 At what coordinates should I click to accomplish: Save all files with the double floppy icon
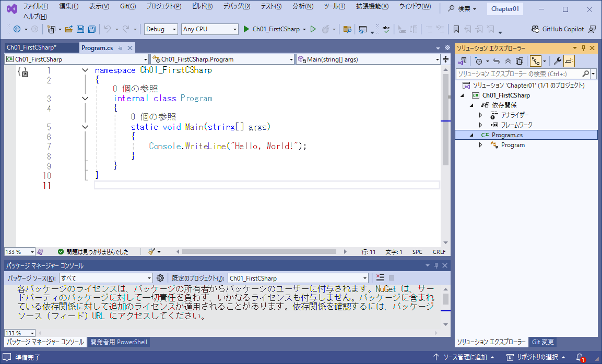(92, 29)
